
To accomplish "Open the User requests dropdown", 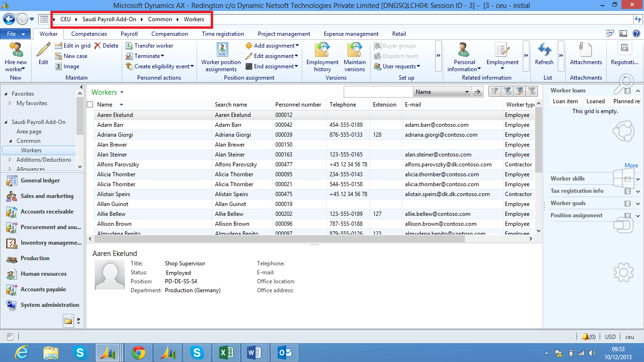I will click(397, 66).
